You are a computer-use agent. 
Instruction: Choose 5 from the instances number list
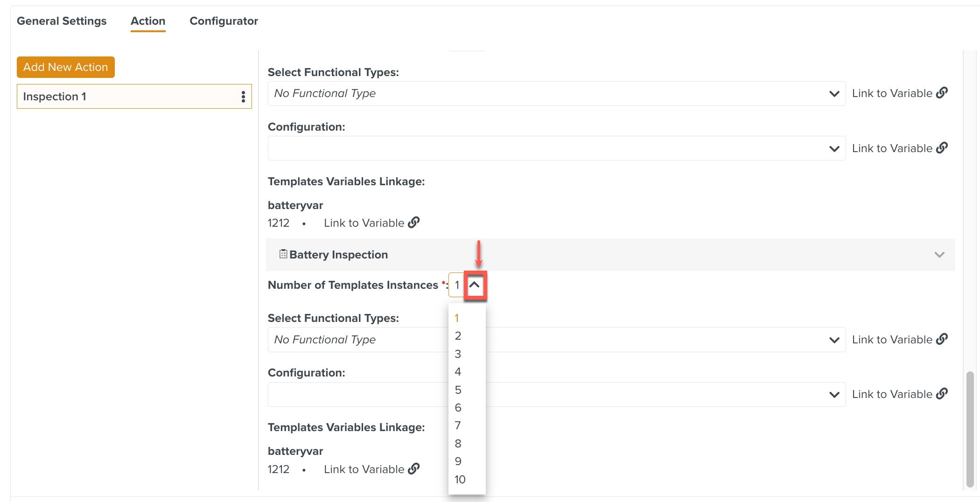point(458,390)
